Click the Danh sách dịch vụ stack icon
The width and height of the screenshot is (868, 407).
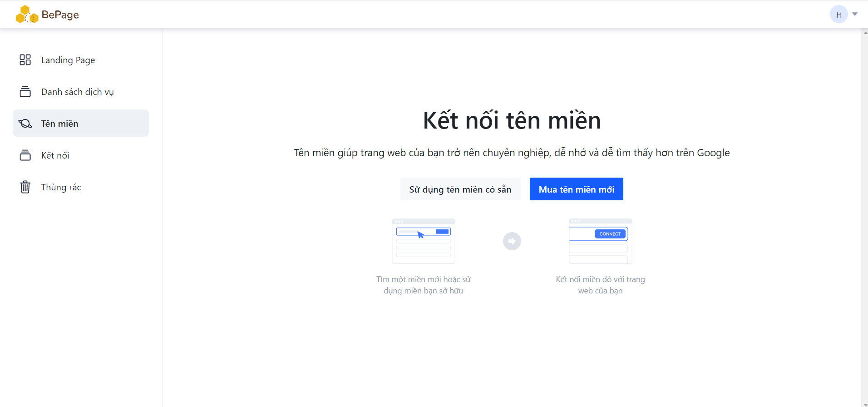point(25,92)
